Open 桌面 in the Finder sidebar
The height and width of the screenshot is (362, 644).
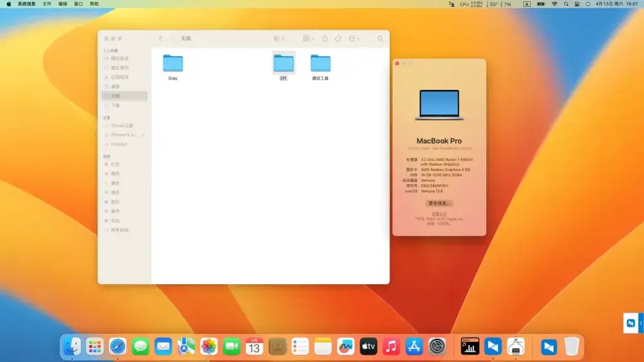(124, 87)
